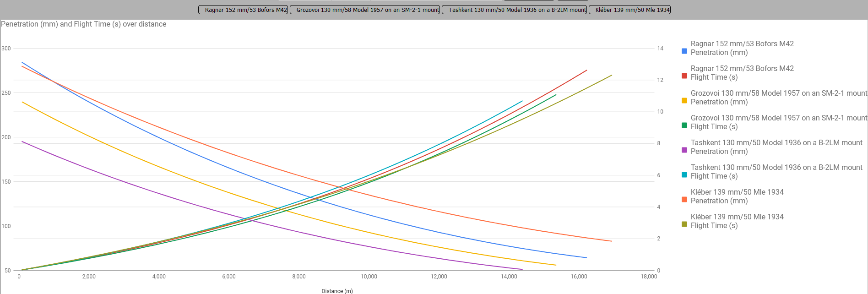This screenshot has height=294, width=868.
Task: Click the chart title about Penetration and Flight Time
Action: (84, 24)
